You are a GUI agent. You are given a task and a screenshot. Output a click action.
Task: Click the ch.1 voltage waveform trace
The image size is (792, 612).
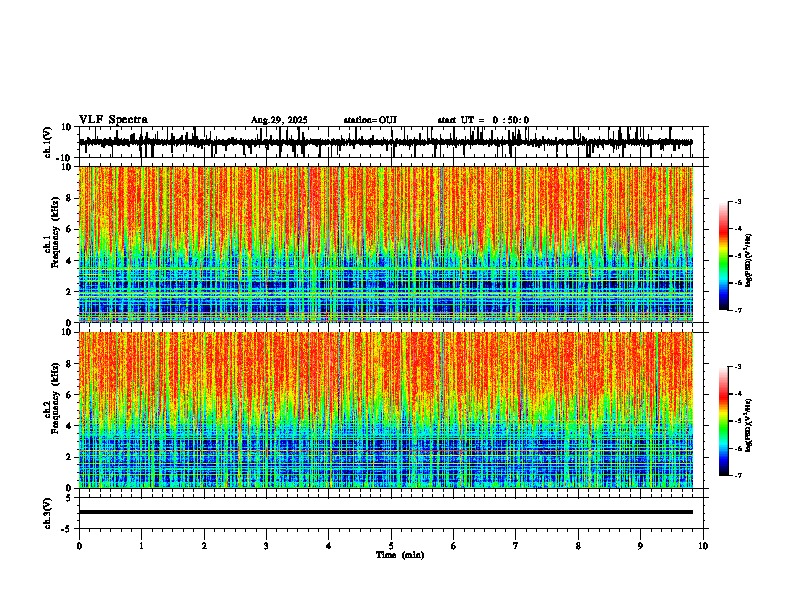pos(386,142)
